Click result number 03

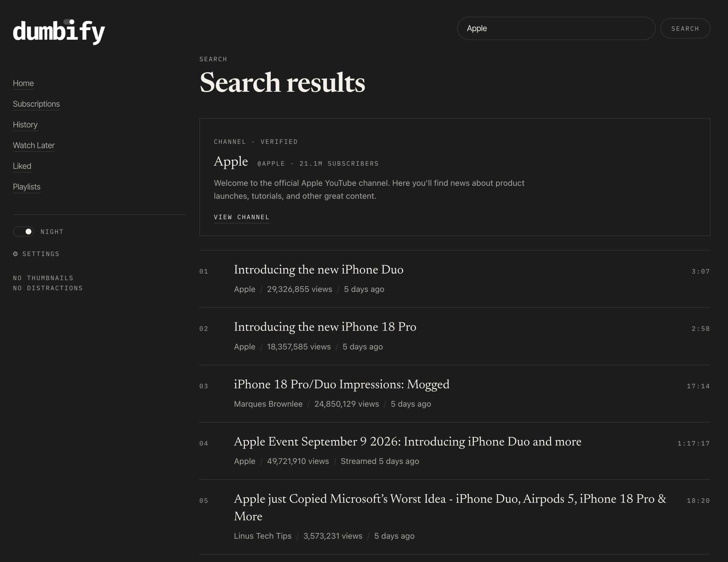204,386
